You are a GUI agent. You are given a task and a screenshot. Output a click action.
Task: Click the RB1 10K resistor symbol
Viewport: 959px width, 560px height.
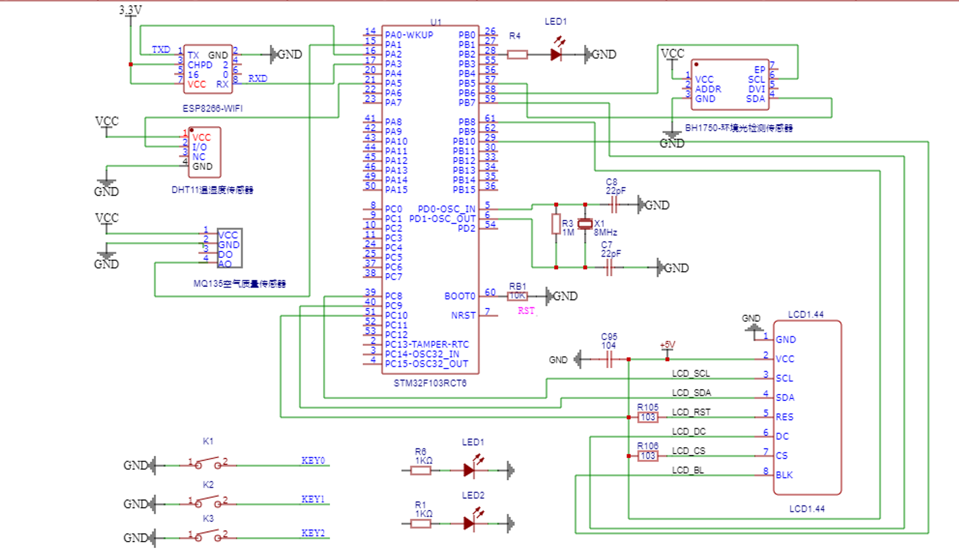(x=518, y=296)
